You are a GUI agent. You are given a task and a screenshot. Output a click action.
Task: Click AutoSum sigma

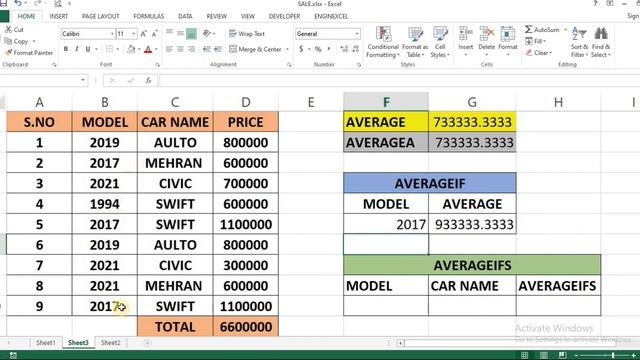(x=542, y=29)
